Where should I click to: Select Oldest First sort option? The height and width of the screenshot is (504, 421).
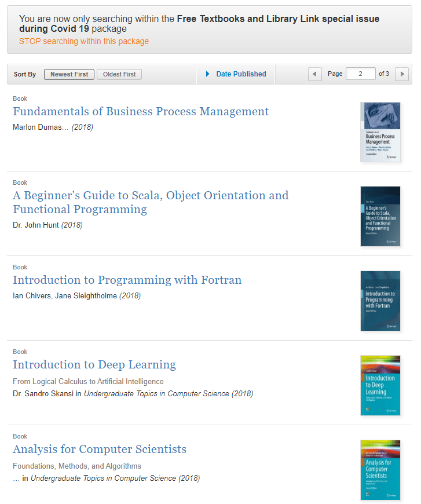119,74
